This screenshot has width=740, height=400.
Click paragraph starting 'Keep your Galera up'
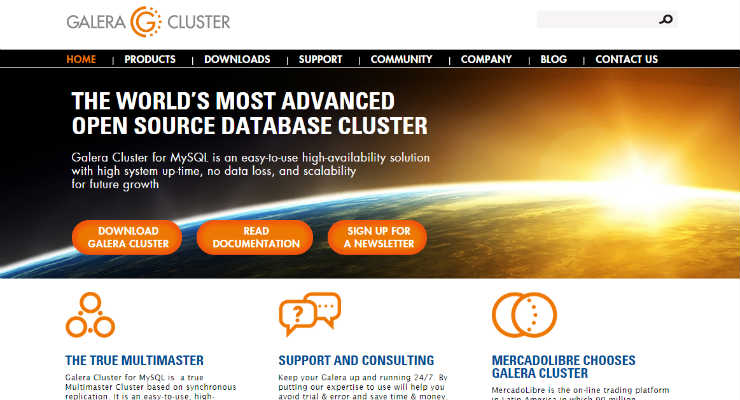[x=363, y=387]
